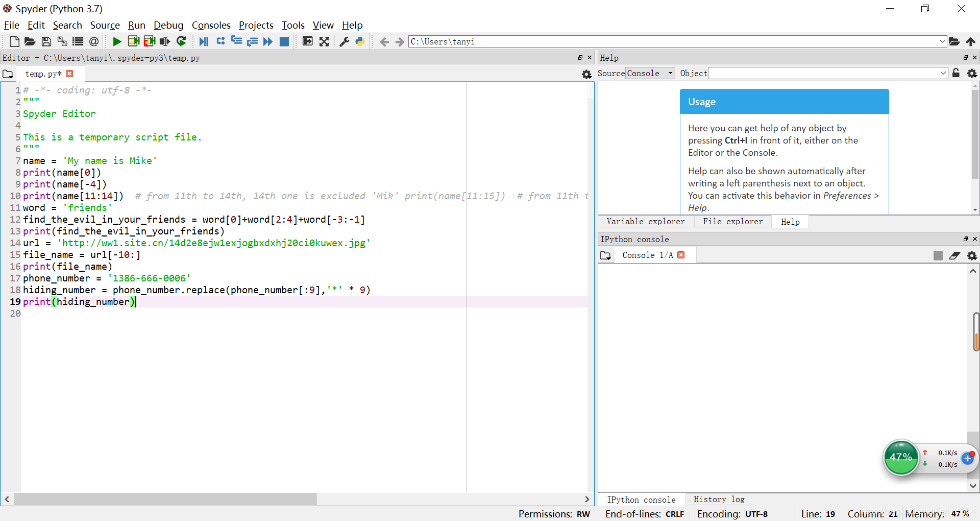Screen dimensions: 980x521
Task: Click the 47% memory widget circle
Action: tap(901, 457)
